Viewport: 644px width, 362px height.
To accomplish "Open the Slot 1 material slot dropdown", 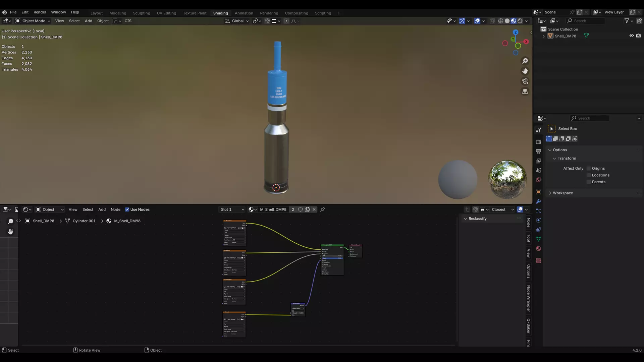I will click(232, 209).
